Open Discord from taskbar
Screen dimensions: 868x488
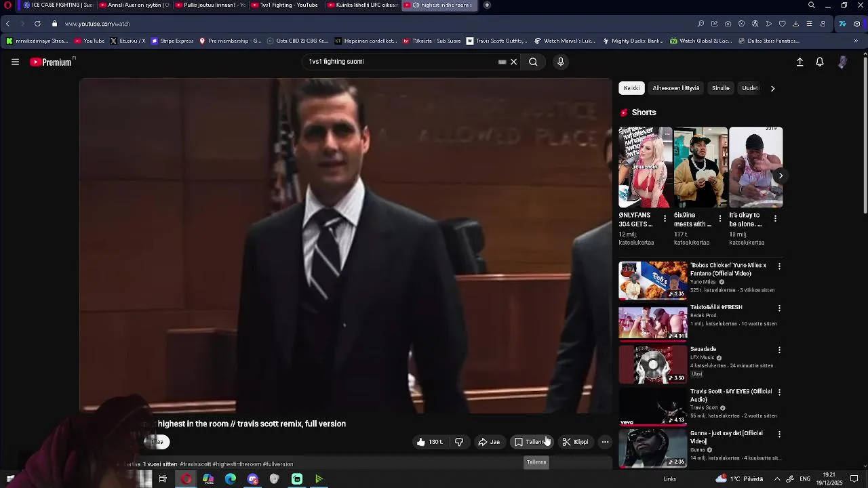pyautogui.click(x=253, y=479)
